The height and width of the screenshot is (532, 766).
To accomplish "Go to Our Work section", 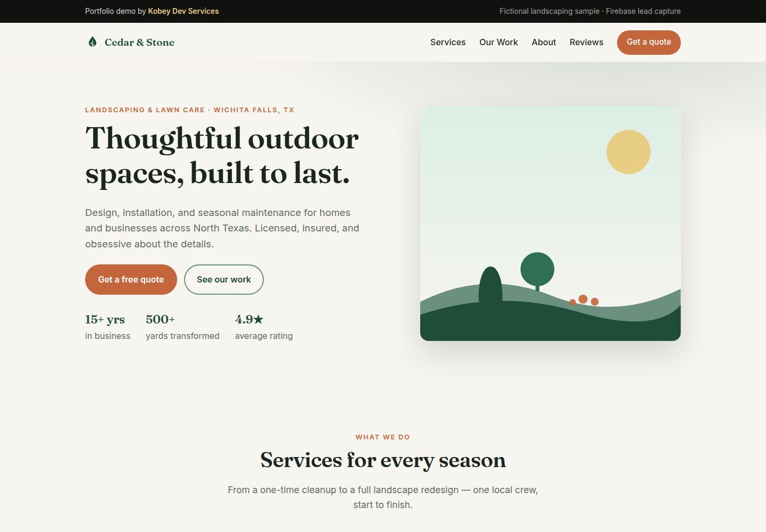I will [x=498, y=42].
